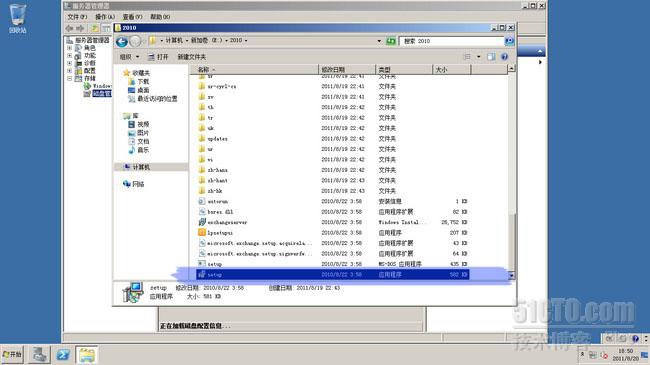
Task: Select the zh-hant folder
Action: [x=217, y=180]
